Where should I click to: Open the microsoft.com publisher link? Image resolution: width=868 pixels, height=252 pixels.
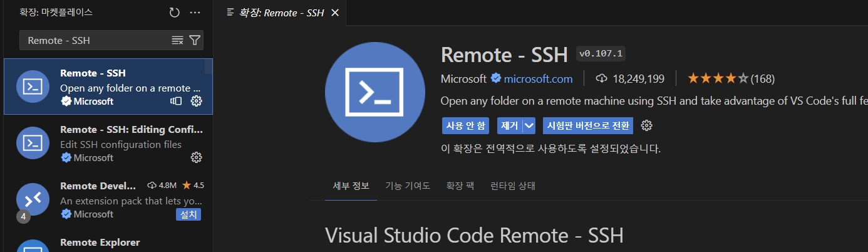pos(538,78)
